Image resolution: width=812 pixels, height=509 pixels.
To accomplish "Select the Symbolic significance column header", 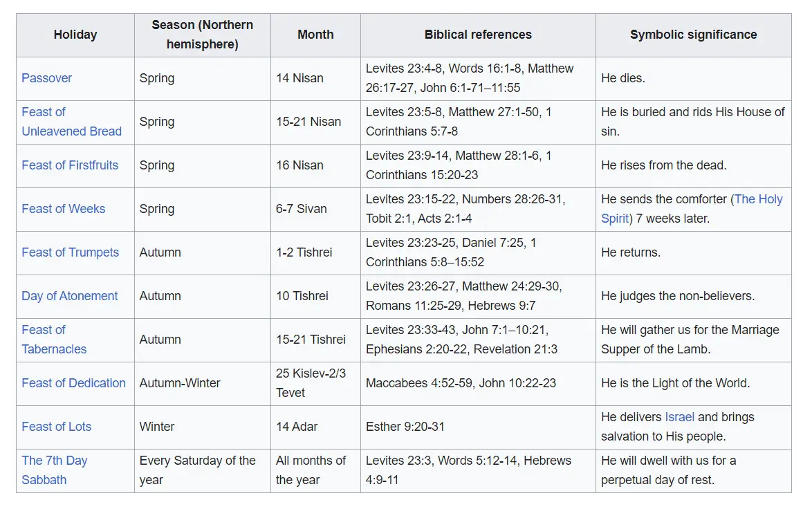I will tap(694, 35).
